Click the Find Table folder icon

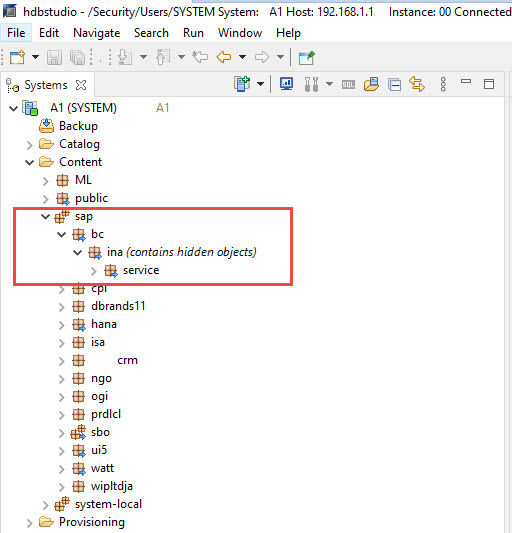[x=371, y=84]
